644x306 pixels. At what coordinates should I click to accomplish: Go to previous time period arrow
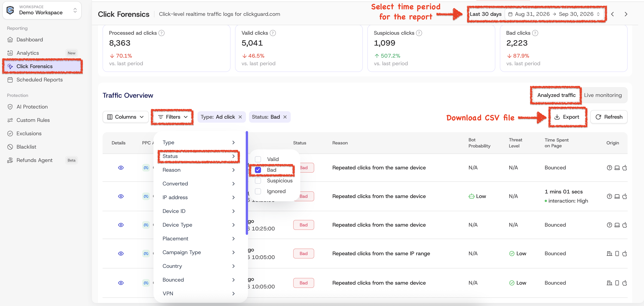pos(613,14)
